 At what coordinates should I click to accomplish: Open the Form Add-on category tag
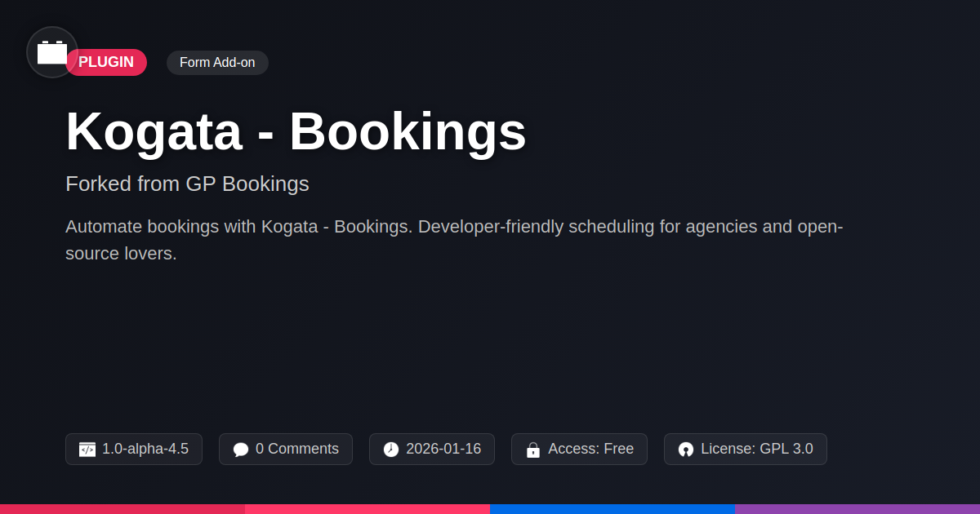point(217,62)
